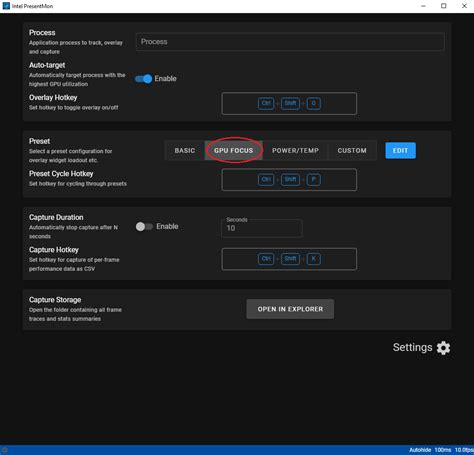Click the Ctrl key chip in Overlay Hotkey

(266, 103)
